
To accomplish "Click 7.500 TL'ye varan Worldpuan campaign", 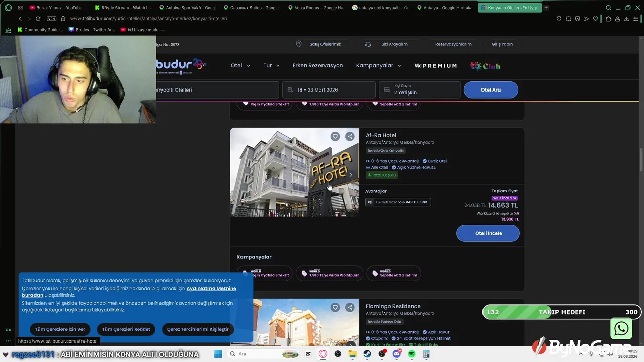I will pos(330,274).
